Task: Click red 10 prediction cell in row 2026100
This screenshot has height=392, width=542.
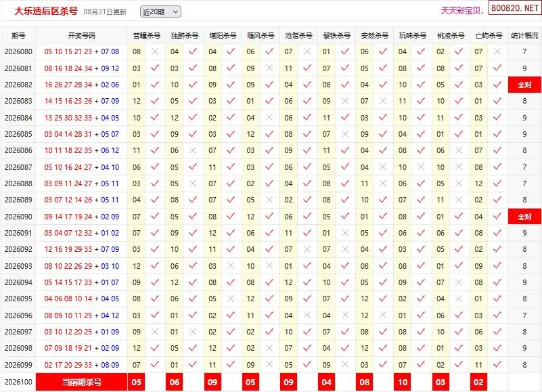Action: (403, 382)
